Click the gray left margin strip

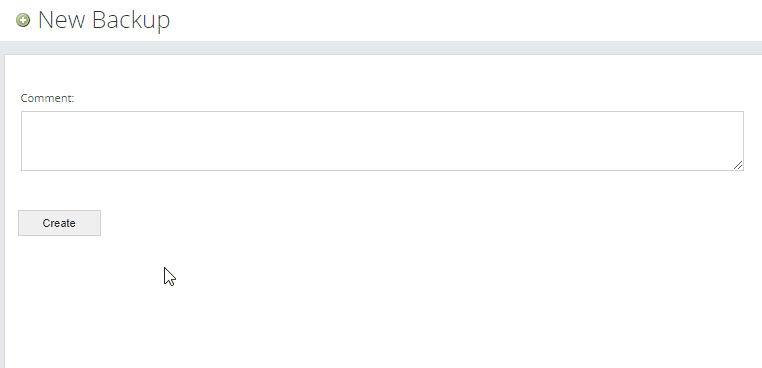click(2, 211)
